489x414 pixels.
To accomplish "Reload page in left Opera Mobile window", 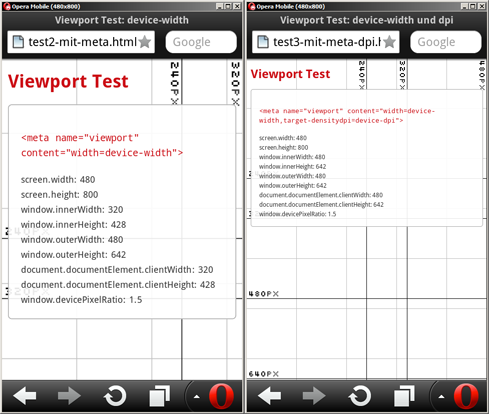I will click(x=115, y=396).
